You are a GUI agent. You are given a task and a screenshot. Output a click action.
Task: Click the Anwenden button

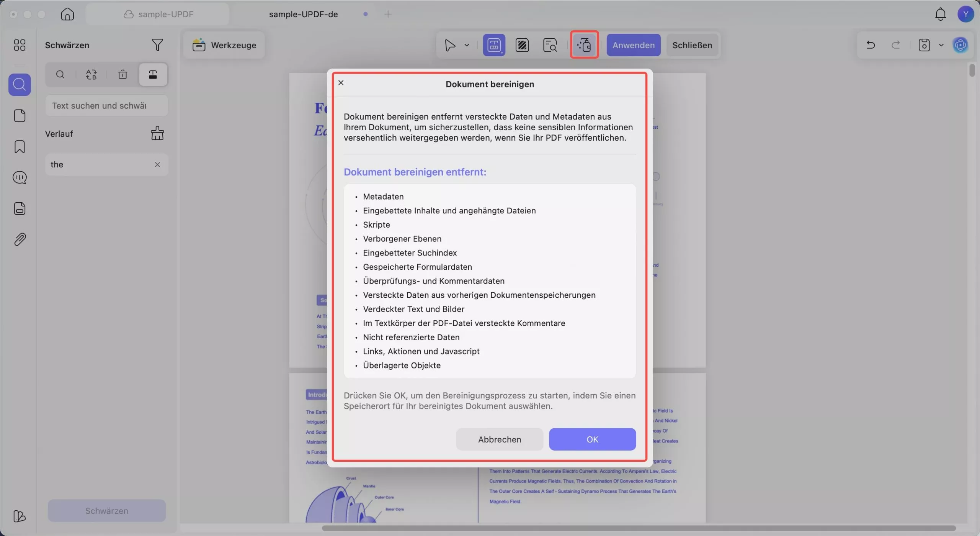click(x=634, y=45)
